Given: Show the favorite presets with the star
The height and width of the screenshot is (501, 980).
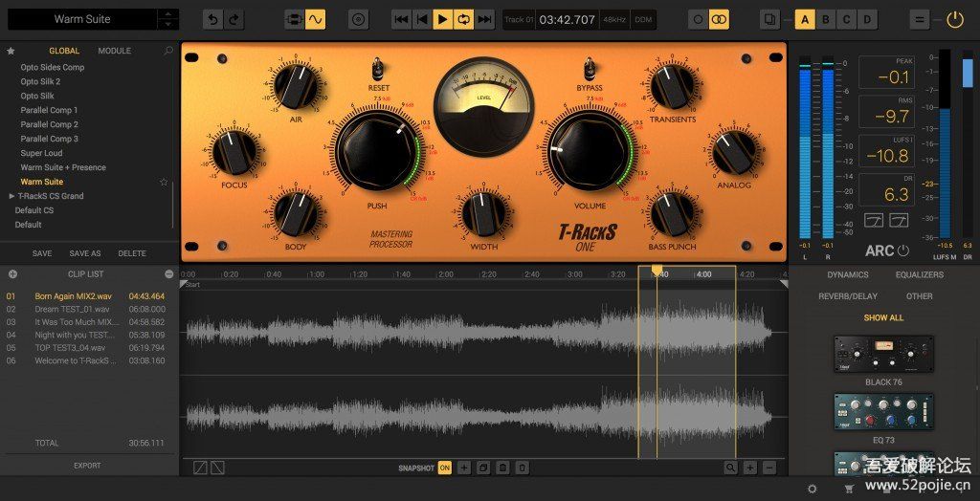Looking at the screenshot, I should click(11, 52).
